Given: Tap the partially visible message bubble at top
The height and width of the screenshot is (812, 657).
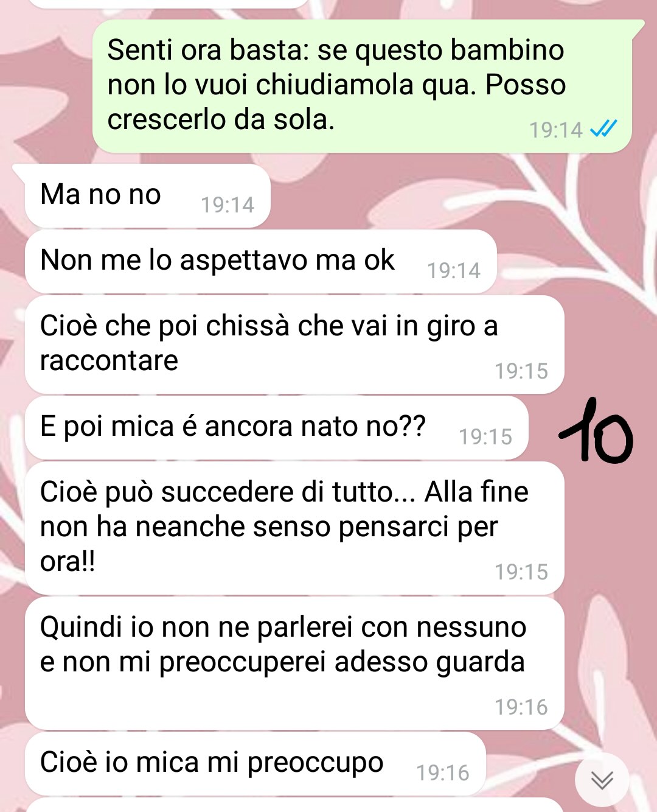Looking at the screenshot, I should tap(170, 3).
